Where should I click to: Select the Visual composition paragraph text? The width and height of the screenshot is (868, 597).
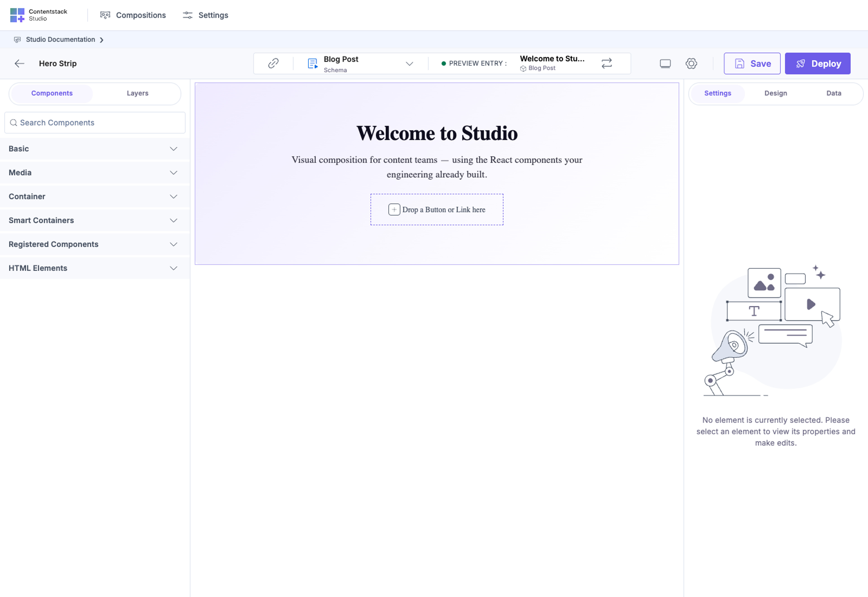click(437, 167)
